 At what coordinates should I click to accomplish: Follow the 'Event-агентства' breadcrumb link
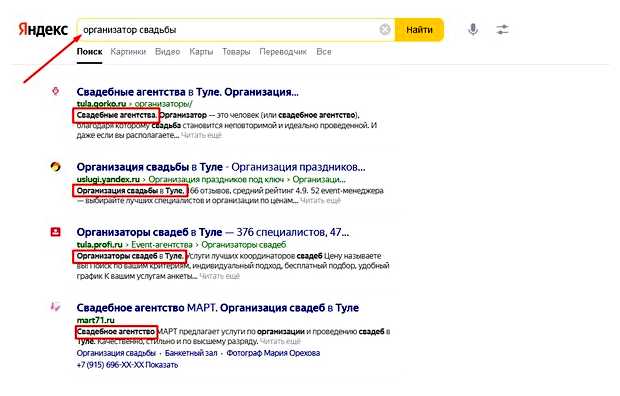162,244
